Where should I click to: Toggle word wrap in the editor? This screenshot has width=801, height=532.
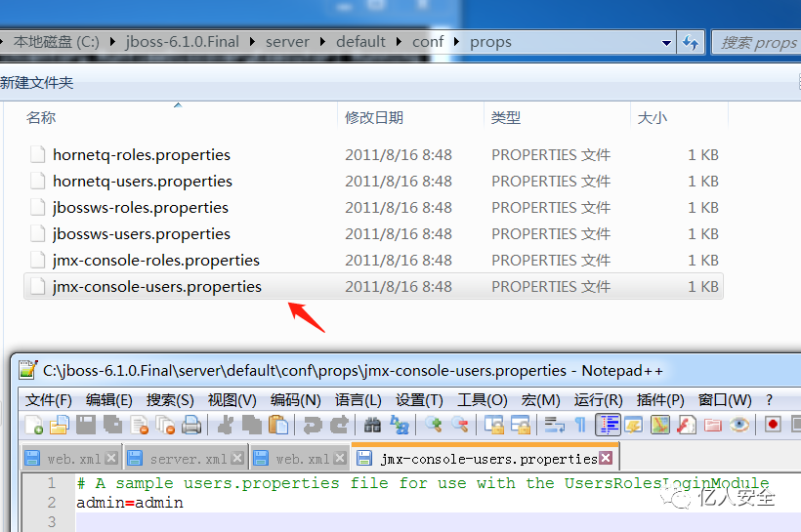[x=554, y=425]
